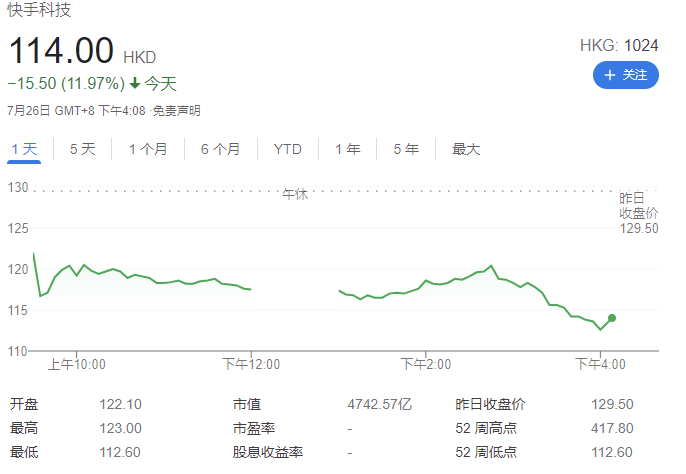Click the HKG: 1024 ticker label
Screen dimensions: 686x474
click(619, 46)
